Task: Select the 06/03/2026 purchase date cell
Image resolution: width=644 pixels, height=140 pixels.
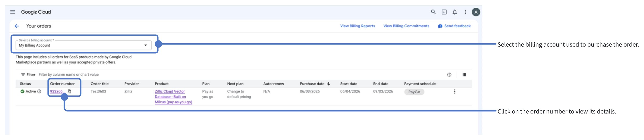Action: pyautogui.click(x=310, y=91)
